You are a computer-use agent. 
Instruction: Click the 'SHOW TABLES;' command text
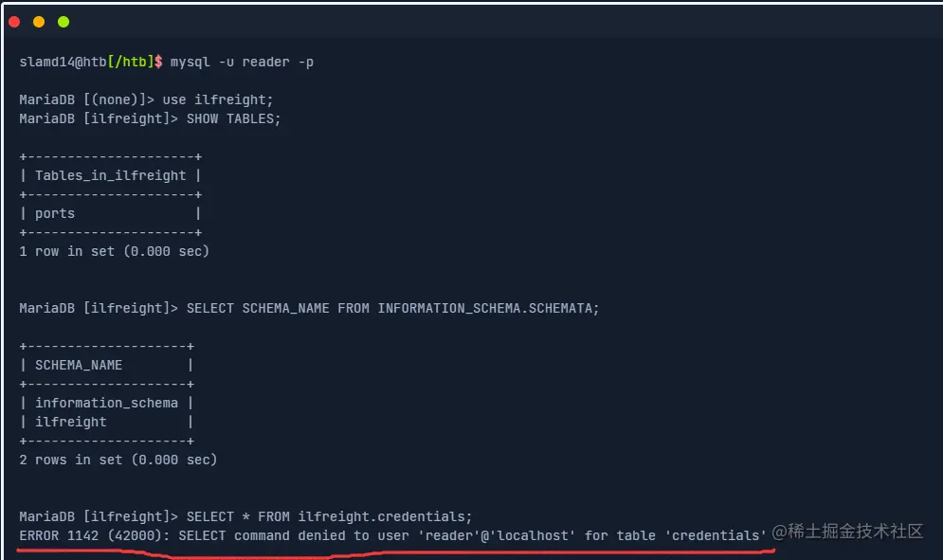[233, 118]
